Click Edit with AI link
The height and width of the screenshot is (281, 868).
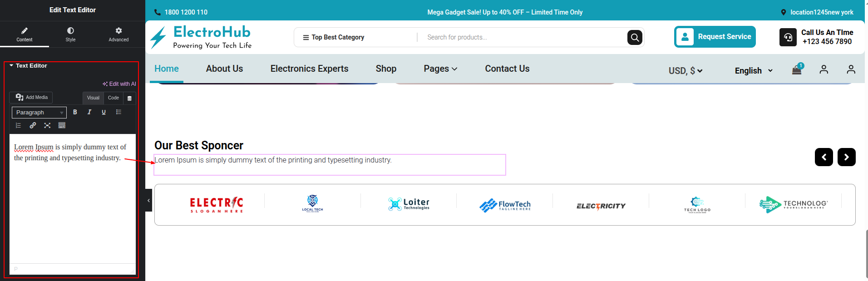[x=119, y=84]
